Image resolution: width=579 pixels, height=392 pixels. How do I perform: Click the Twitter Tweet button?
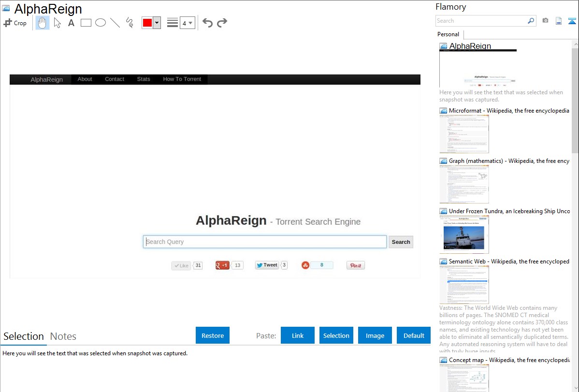[x=267, y=265]
